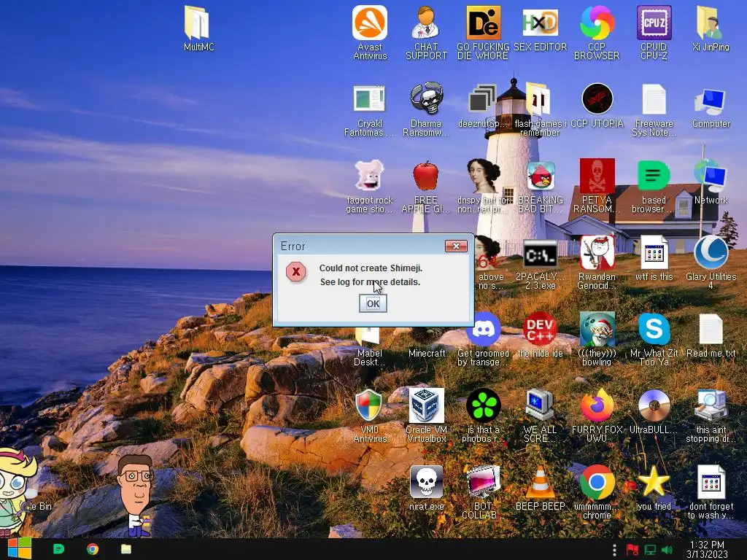Open the elf bowling game icon

click(x=597, y=330)
